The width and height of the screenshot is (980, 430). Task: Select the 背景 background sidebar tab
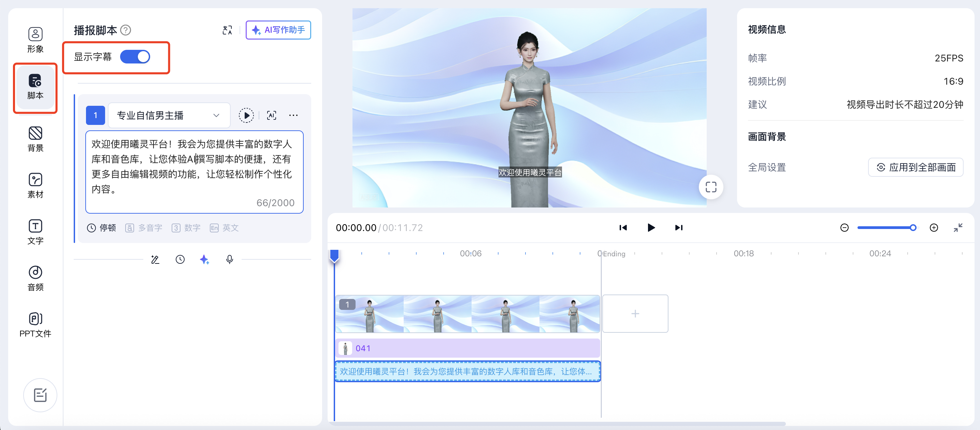tap(35, 139)
